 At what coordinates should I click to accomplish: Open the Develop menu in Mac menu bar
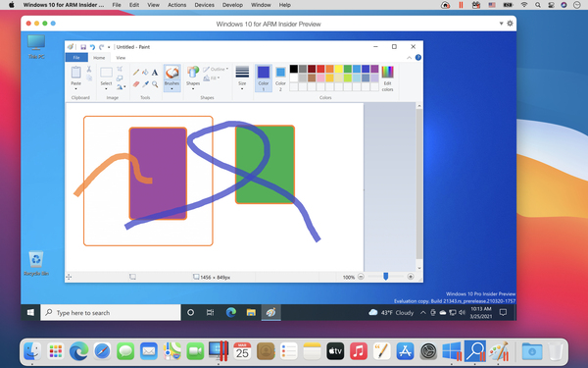232,5
